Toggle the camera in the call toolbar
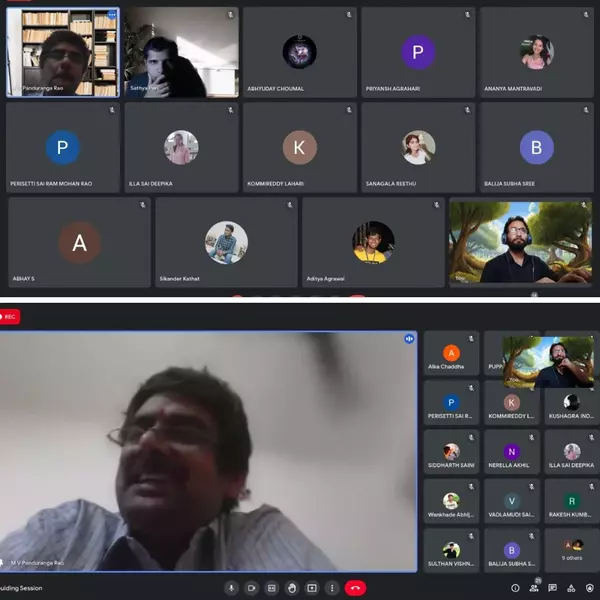 [x=251, y=588]
